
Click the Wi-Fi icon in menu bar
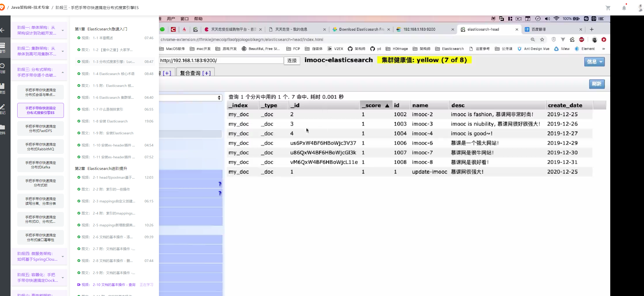click(556, 19)
